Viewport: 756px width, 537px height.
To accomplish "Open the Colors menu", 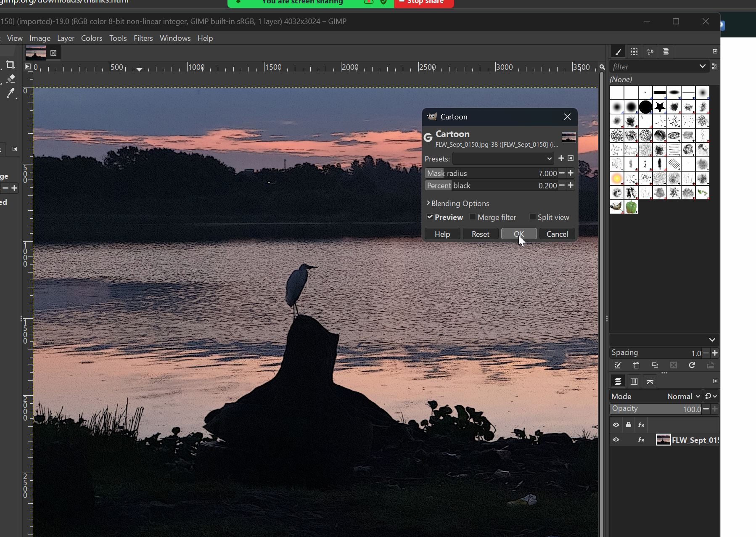I will pos(92,38).
